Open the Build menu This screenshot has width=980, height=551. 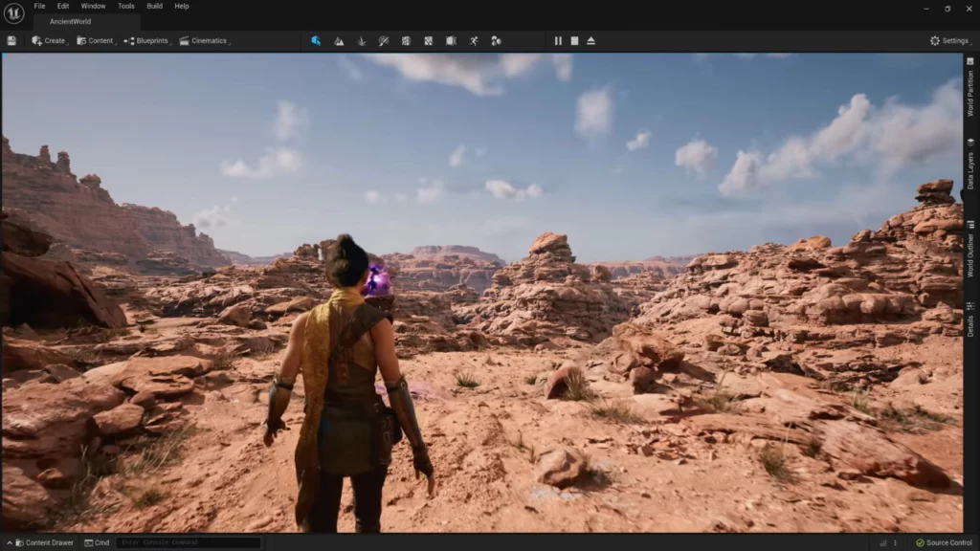pyautogui.click(x=154, y=7)
